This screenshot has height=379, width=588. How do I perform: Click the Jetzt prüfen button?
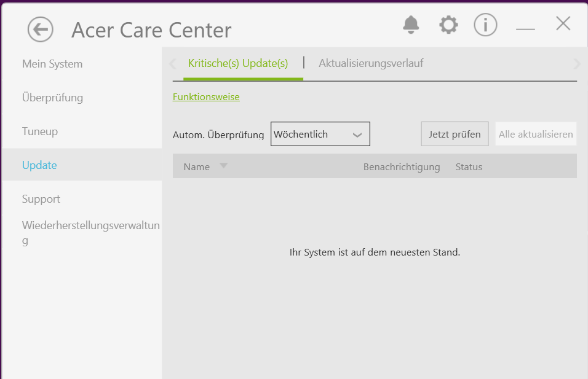tap(455, 134)
